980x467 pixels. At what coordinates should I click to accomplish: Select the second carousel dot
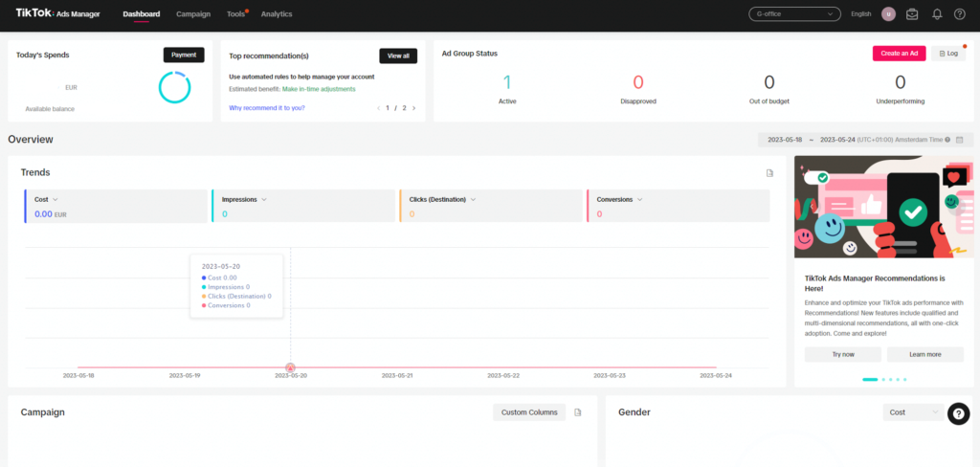pos(883,380)
